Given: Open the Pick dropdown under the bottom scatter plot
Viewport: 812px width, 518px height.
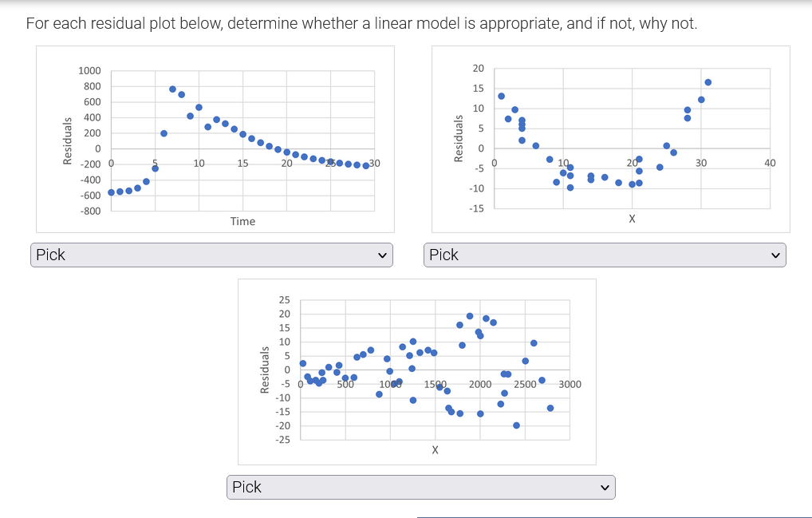Looking at the screenshot, I should click(x=420, y=486).
